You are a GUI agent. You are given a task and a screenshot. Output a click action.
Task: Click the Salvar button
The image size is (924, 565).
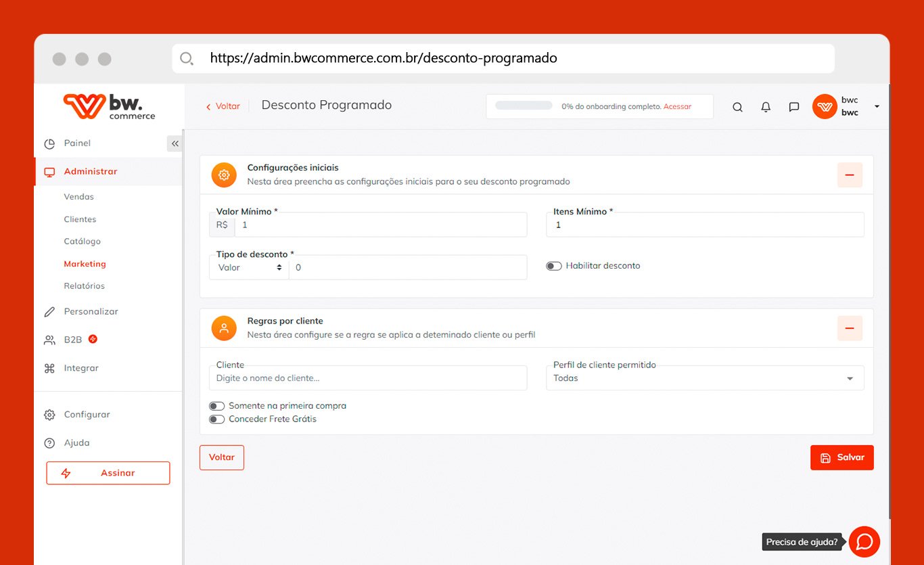pyautogui.click(x=842, y=457)
